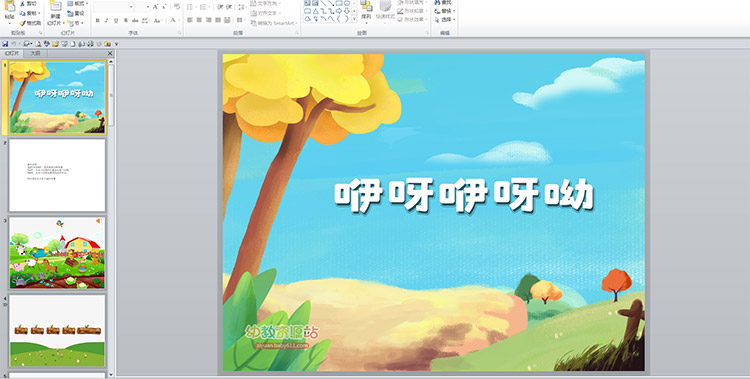Viewport: 750px width, 379px height.
Task: Click the New Slide icon
Action: (55, 6)
